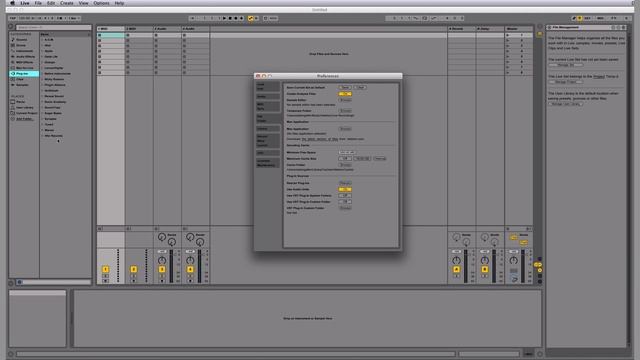Expand the Waves plug-in folder
640x360 pixels.
point(42,130)
